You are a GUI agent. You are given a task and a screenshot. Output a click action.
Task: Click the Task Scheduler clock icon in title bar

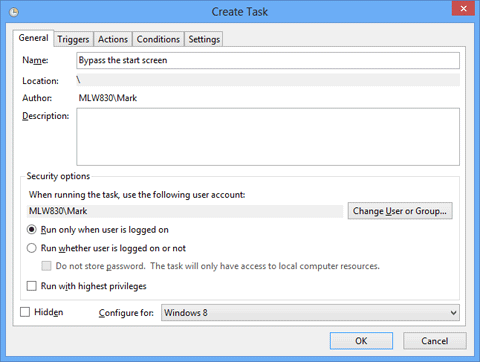(x=14, y=12)
